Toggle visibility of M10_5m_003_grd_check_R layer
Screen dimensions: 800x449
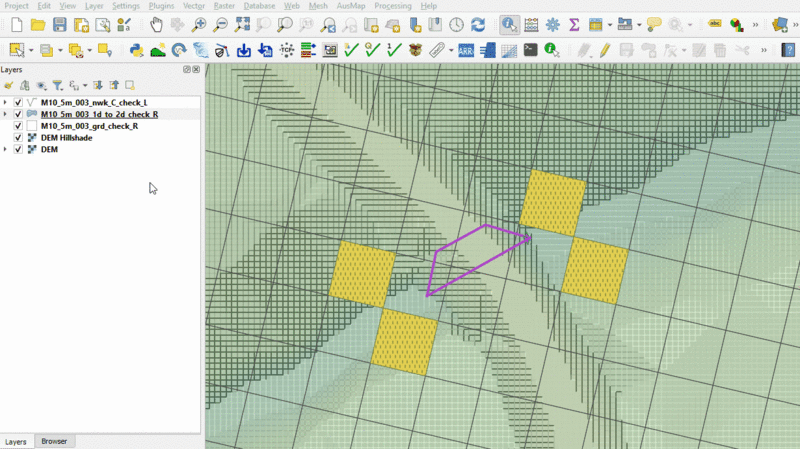(x=18, y=126)
